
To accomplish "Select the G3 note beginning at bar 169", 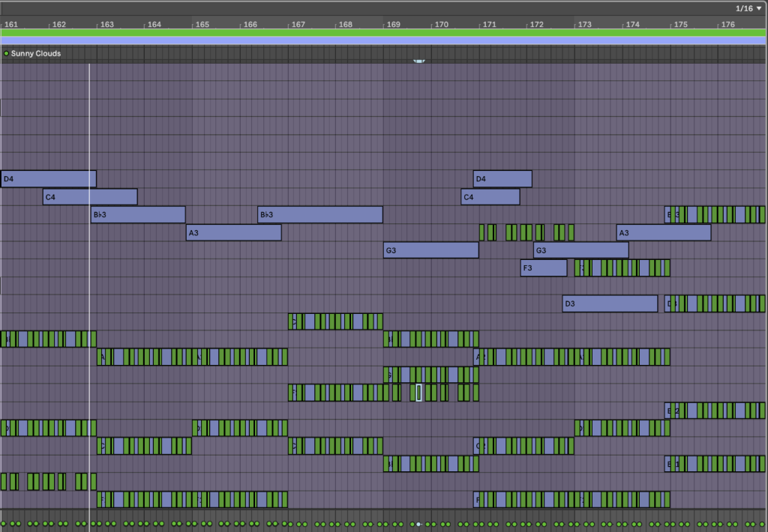I will [x=431, y=250].
